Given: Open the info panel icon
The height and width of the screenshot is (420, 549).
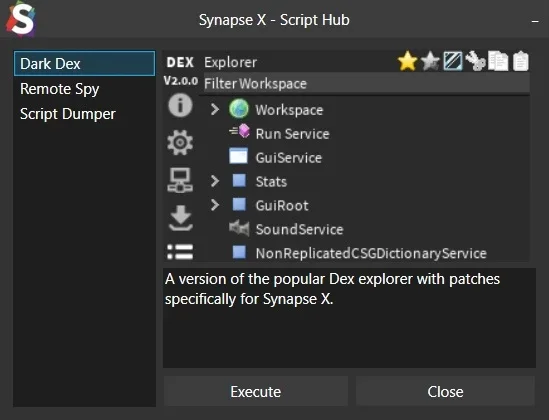Looking at the screenshot, I should [180, 105].
